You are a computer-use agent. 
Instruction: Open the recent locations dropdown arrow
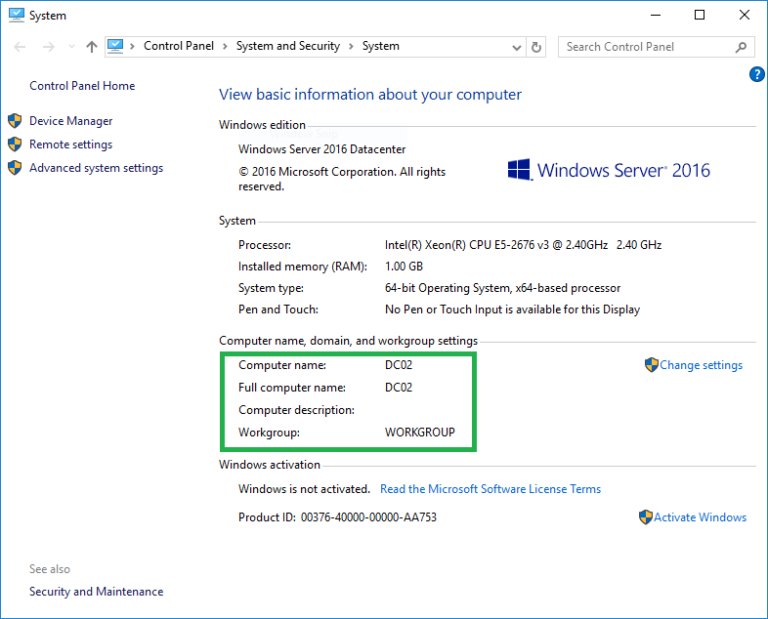point(71,47)
